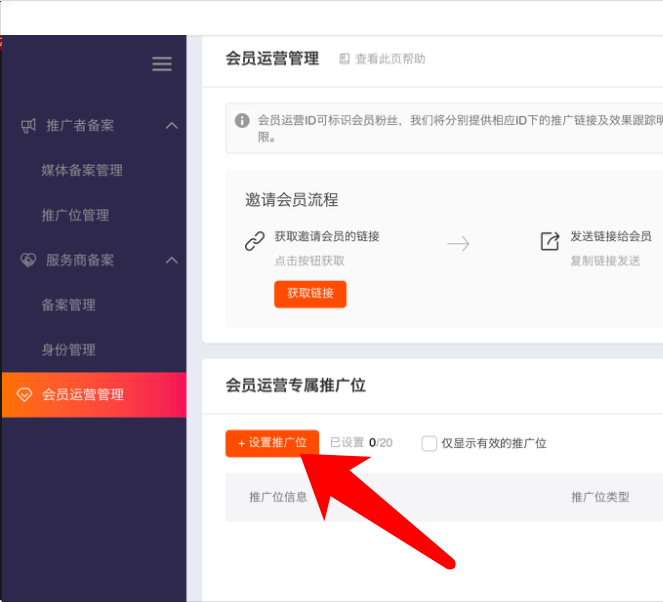Click the share icon beside 发送链接给会员
This screenshot has width=663, height=602.
[x=549, y=242]
